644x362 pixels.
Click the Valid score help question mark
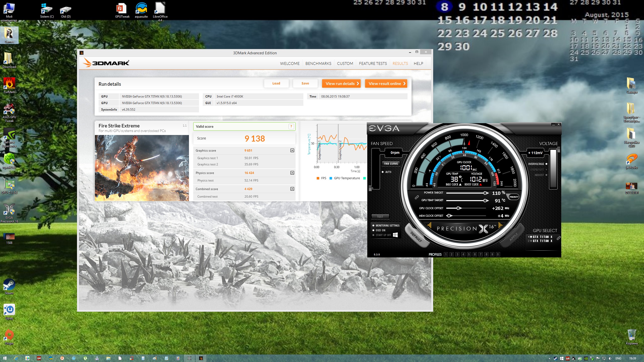tap(291, 126)
